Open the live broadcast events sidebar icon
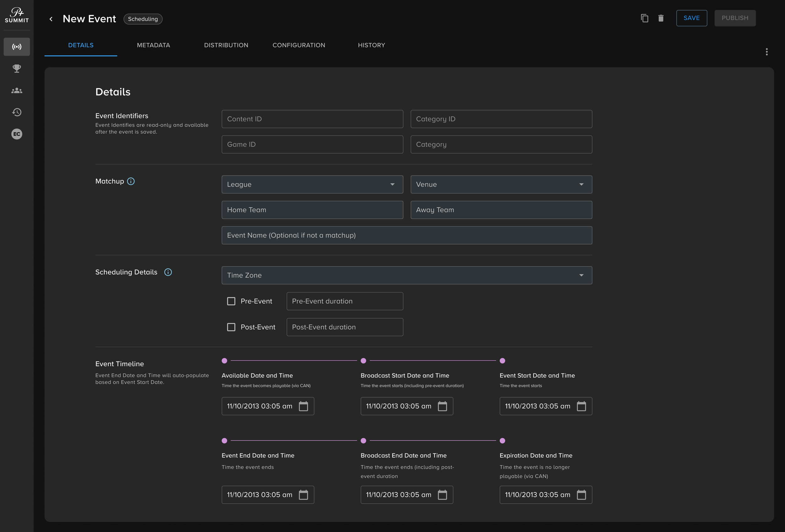Image resolution: width=785 pixels, height=532 pixels. pos(17,46)
